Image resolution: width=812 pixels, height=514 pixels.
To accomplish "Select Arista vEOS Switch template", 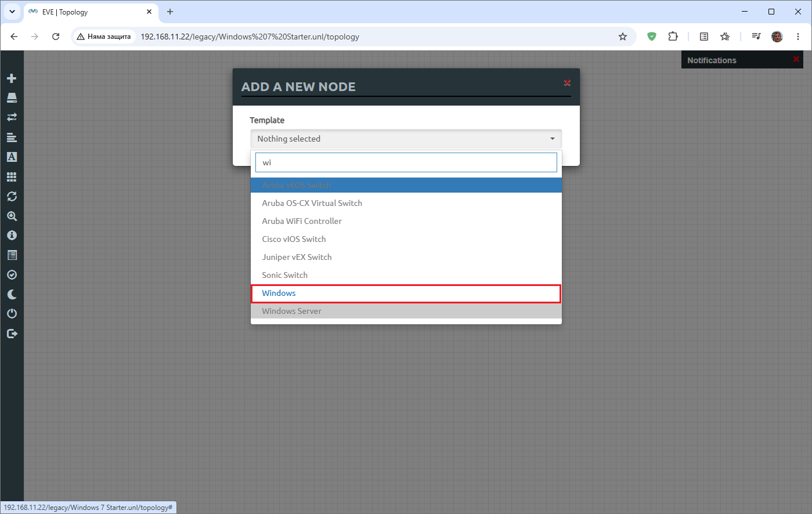I will (406, 185).
